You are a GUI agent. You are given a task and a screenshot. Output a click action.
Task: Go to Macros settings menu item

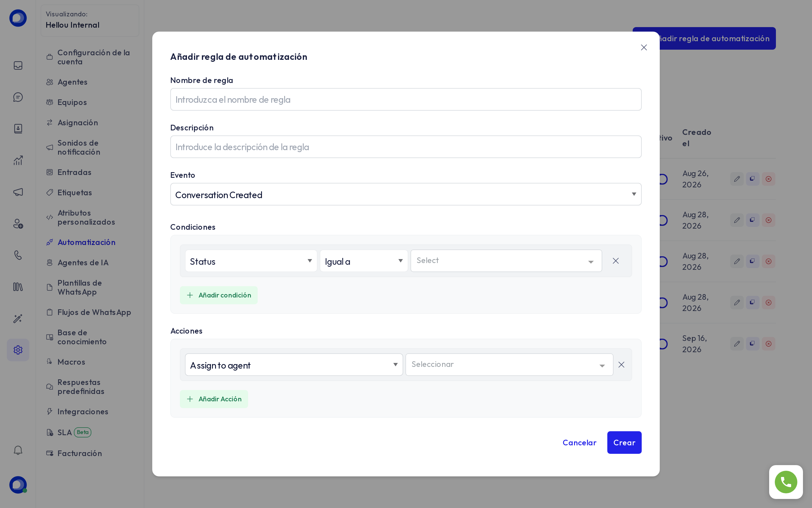[x=71, y=362]
